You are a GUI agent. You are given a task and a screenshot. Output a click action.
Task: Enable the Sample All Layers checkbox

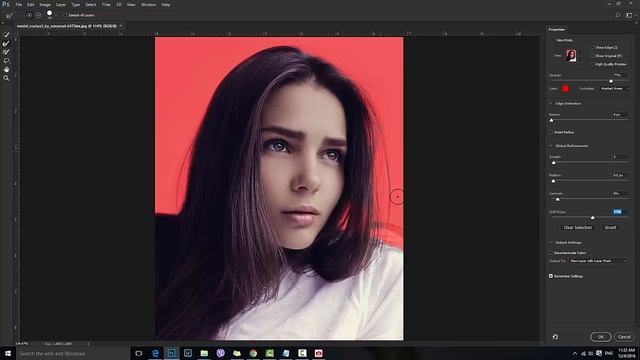coord(65,15)
